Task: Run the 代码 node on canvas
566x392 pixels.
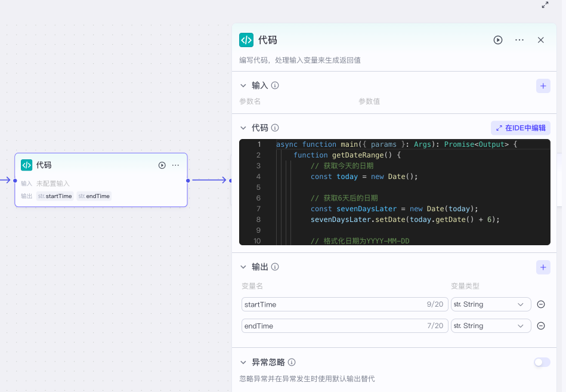Action: click(x=162, y=165)
